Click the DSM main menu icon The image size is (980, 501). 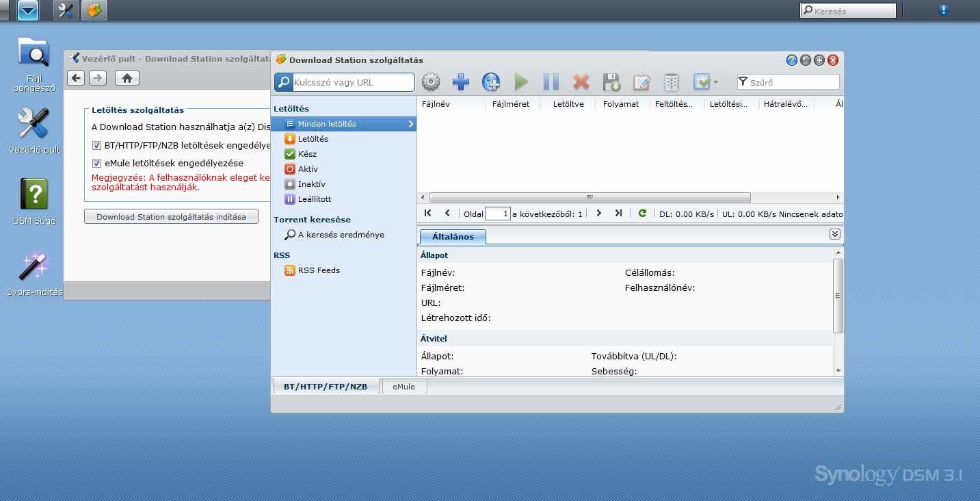[28, 10]
